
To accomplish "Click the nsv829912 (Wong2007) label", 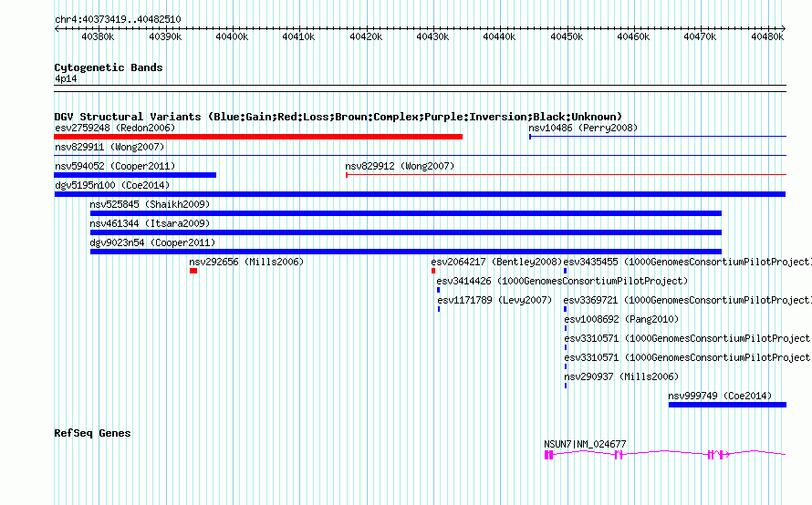I will (x=400, y=166).
